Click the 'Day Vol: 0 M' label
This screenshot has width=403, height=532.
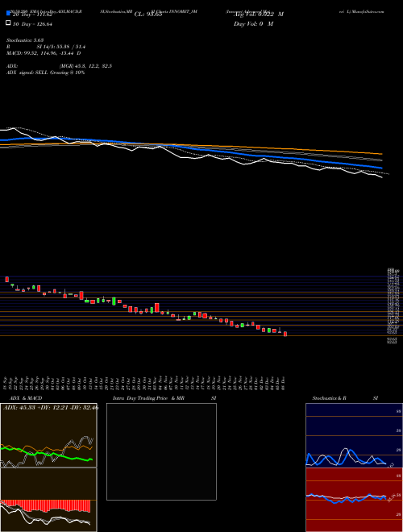tap(253, 24)
